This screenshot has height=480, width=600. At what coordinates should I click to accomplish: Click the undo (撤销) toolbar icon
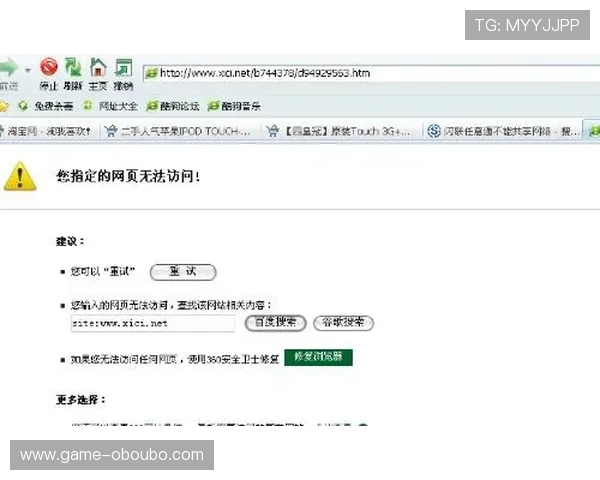point(124,67)
